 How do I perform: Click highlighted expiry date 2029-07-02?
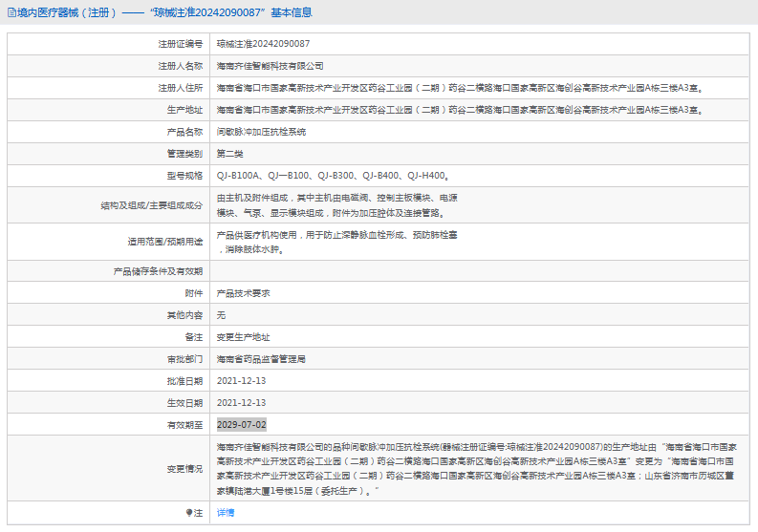(241, 425)
